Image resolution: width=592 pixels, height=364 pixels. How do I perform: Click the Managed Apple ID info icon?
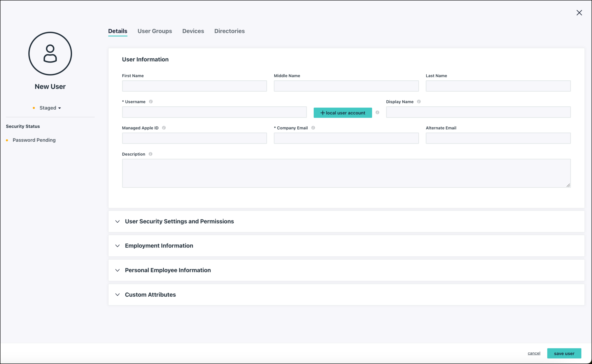164,128
